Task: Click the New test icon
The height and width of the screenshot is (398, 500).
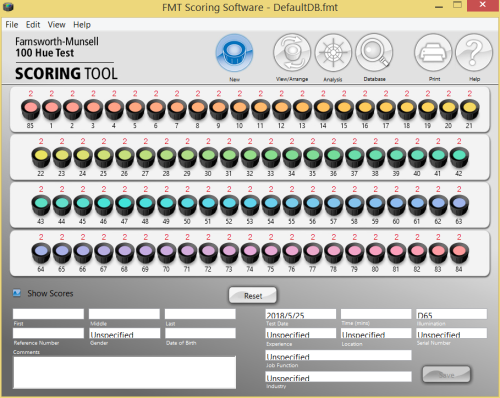Action: coord(234,53)
